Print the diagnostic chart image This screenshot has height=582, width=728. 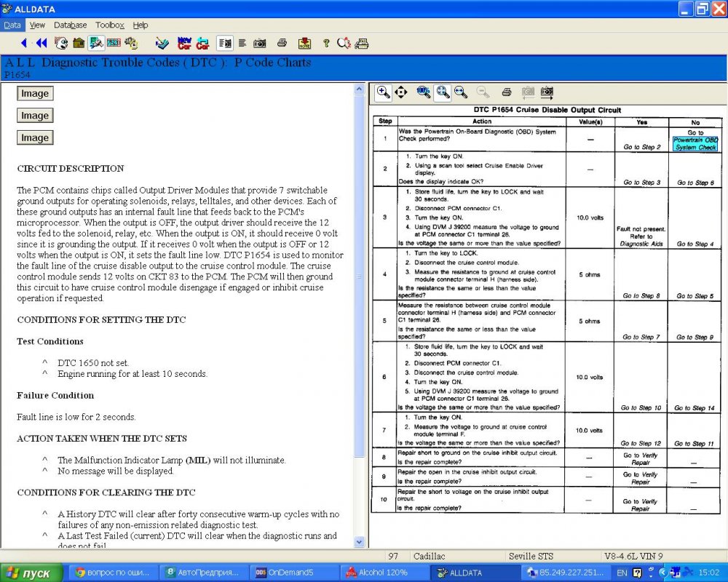(x=506, y=92)
